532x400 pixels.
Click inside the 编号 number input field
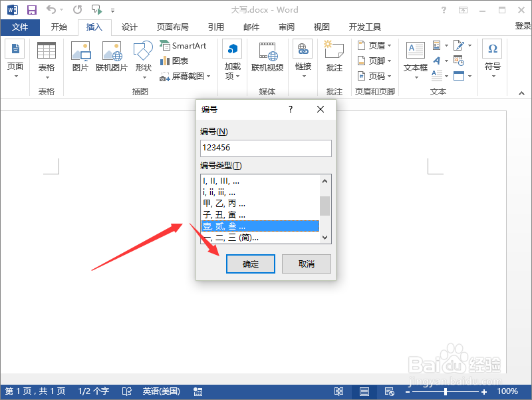[x=265, y=148]
